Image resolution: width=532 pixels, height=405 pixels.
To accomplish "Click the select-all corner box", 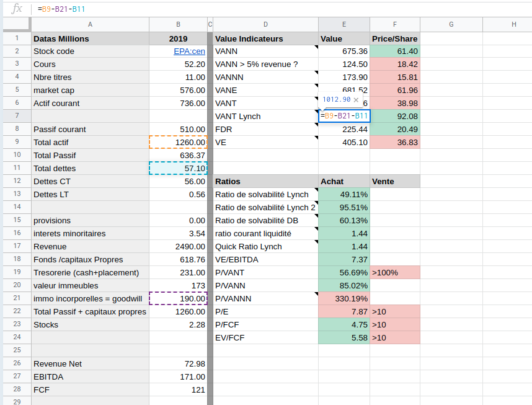I will (17, 24).
